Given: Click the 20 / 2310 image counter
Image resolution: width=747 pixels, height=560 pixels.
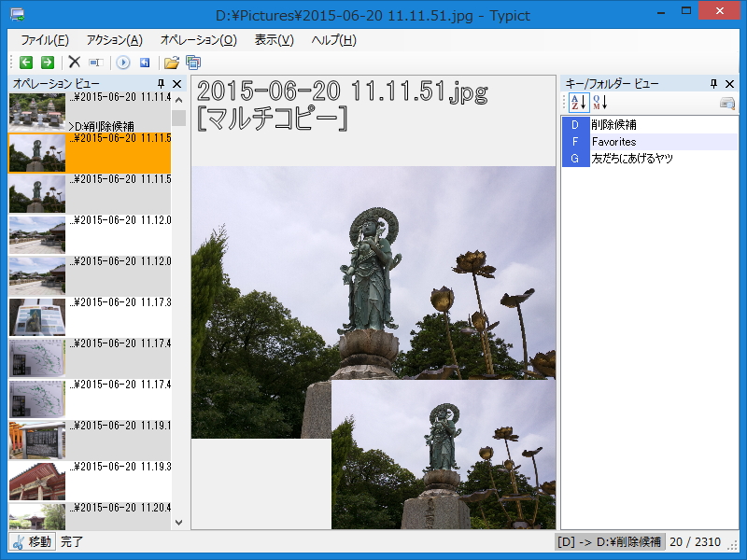Looking at the screenshot, I should [x=695, y=542].
